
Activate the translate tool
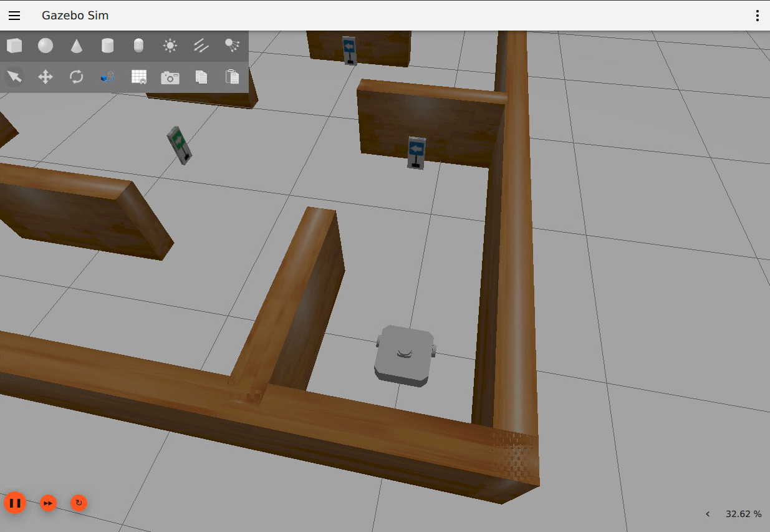click(x=45, y=76)
